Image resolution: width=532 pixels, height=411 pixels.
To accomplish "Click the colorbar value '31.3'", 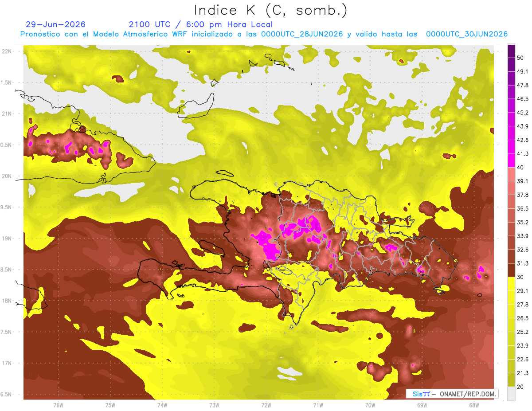I will 522,263.
